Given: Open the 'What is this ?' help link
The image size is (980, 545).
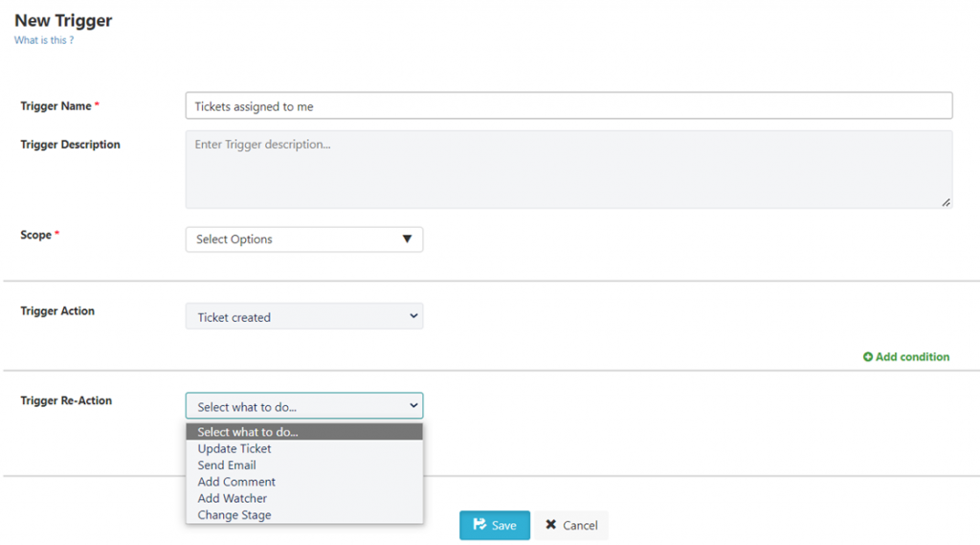Looking at the screenshot, I should coord(44,40).
